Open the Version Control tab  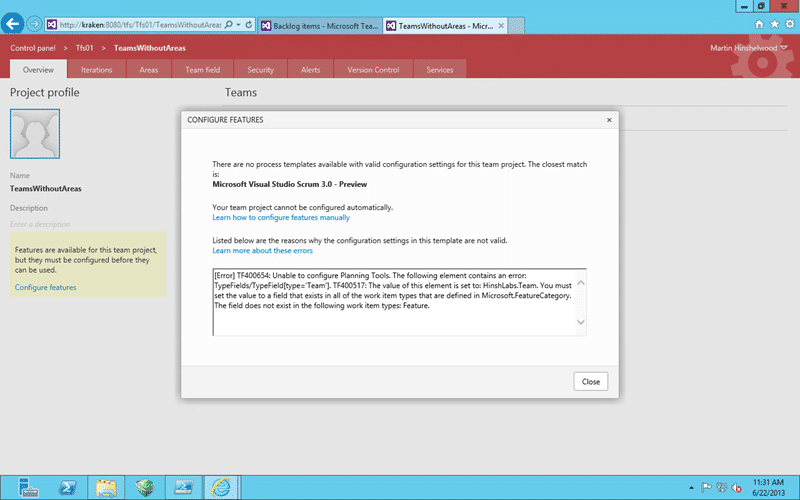pos(373,70)
